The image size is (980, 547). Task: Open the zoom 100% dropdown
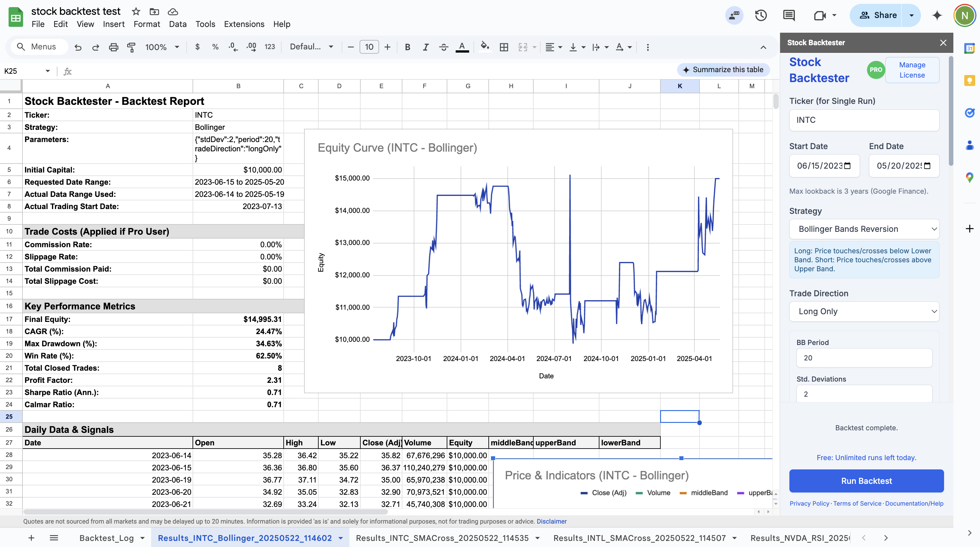pos(162,47)
